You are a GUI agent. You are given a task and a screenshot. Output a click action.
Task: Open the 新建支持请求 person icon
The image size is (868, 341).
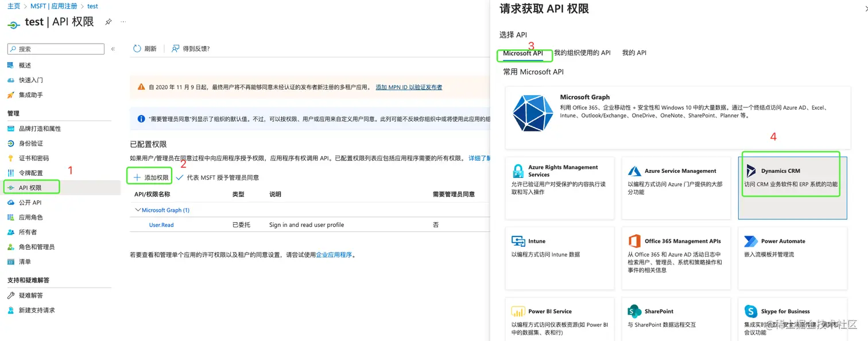pyautogui.click(x=10, y=310)
